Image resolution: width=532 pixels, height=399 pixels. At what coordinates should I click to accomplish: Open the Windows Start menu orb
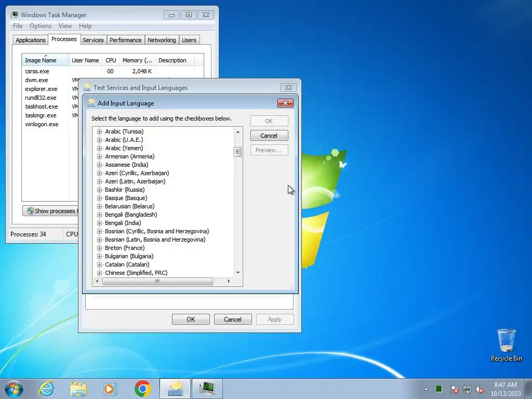click(14, 389)
